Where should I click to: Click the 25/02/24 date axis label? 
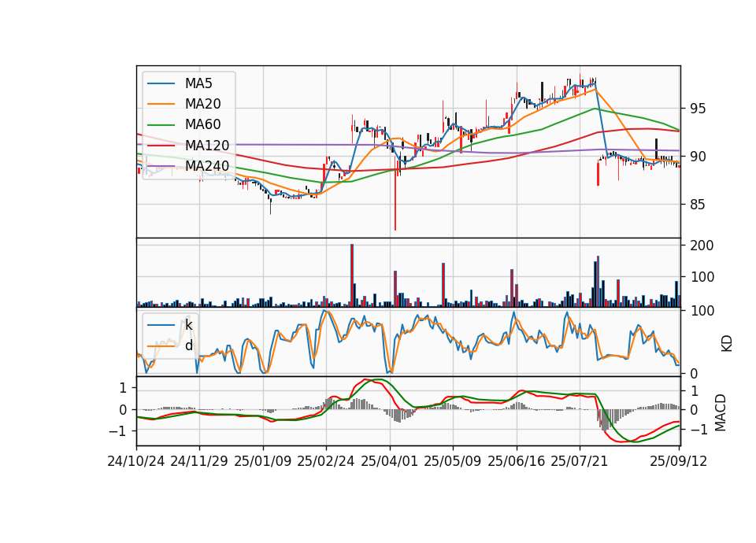point(326,462)
